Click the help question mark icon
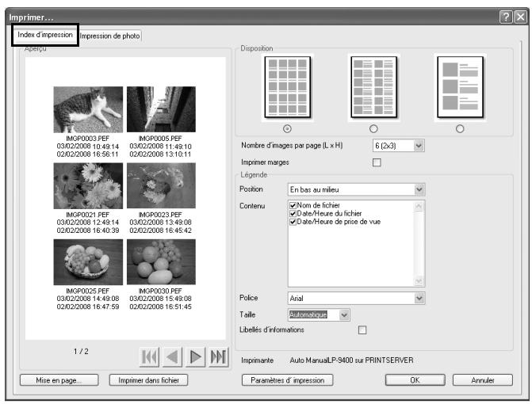The height and width of the screenshot is (404, 532). pyautogui.click(x=506, y=17)
